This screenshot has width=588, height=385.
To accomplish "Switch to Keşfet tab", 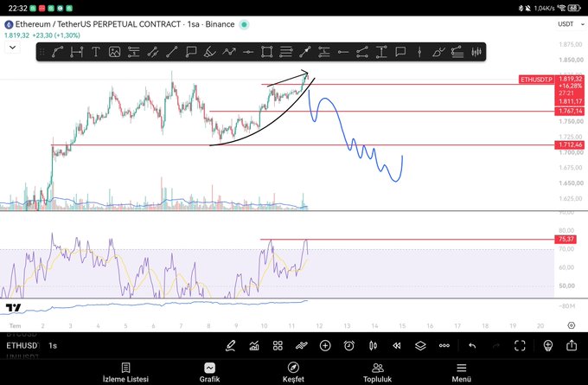I will (x=293, y=372).
